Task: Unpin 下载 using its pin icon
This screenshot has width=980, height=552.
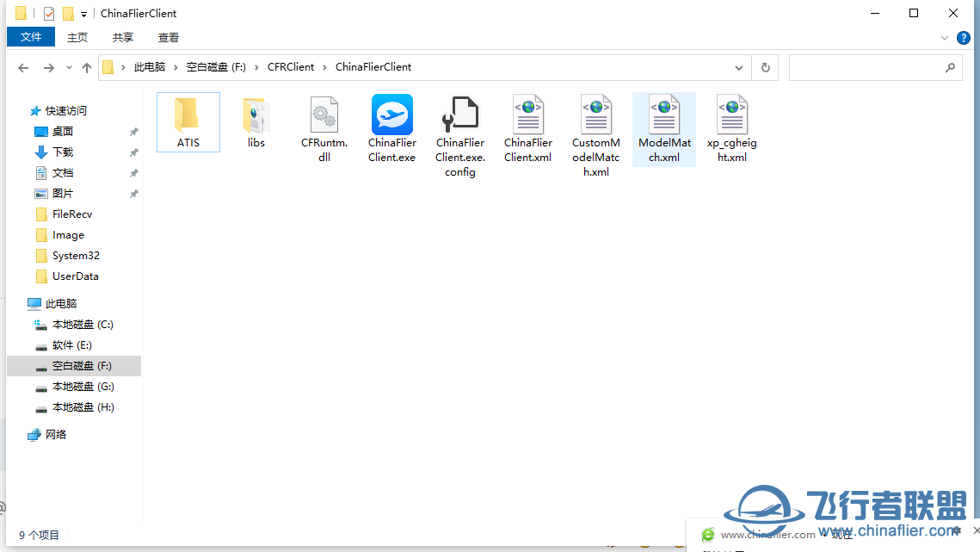Action: [x=133, y=152]
